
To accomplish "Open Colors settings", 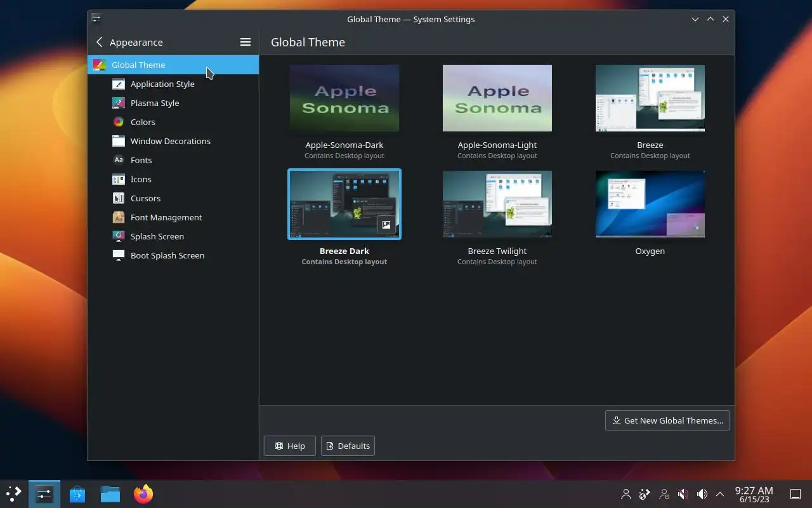I will [x=173, y=122].
